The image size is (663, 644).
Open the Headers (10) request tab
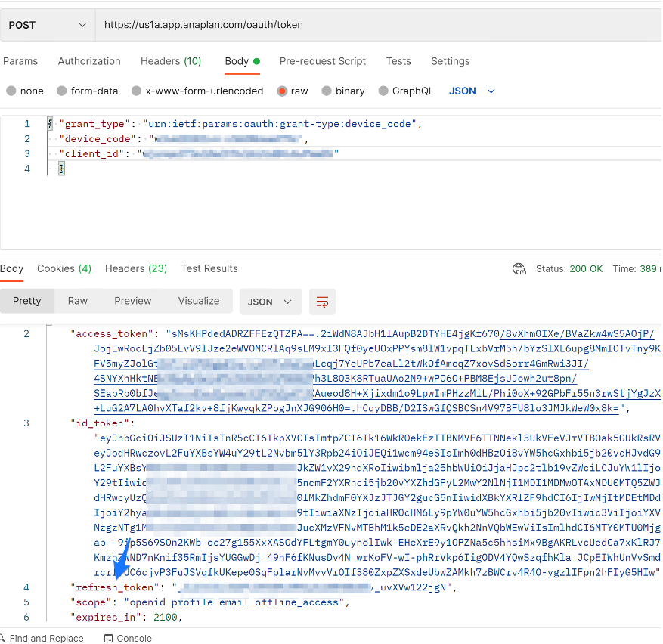click(171, 61)
